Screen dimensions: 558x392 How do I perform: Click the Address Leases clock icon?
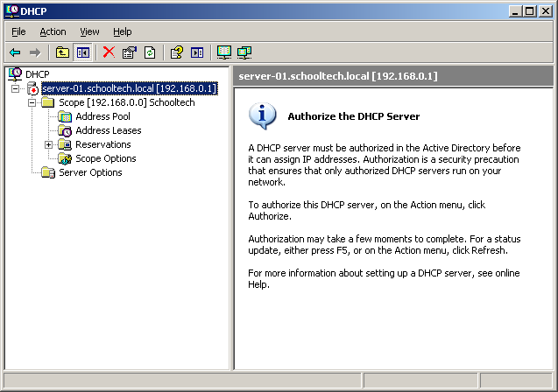(65, 130)
